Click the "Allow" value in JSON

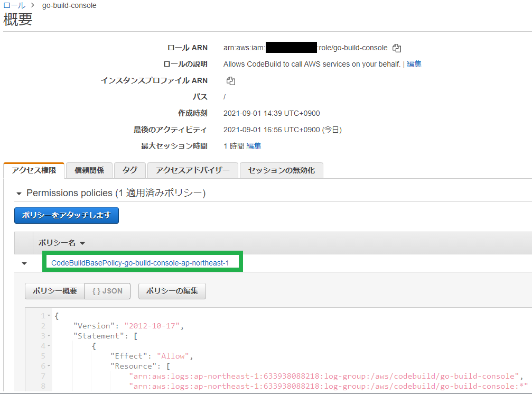click(x=173, y=356)
